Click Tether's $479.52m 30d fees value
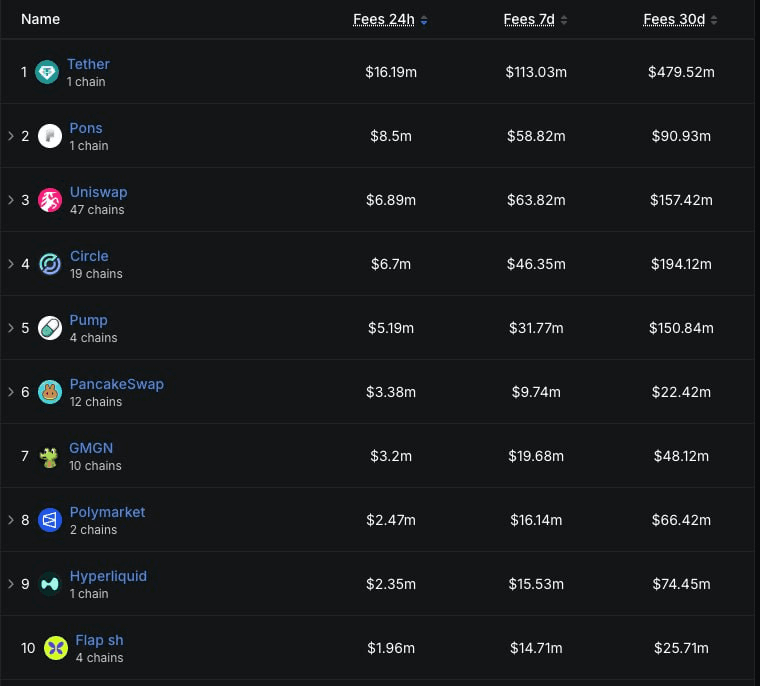The height and width of the screenshot is (686, 760). click(x=681, y=72)
